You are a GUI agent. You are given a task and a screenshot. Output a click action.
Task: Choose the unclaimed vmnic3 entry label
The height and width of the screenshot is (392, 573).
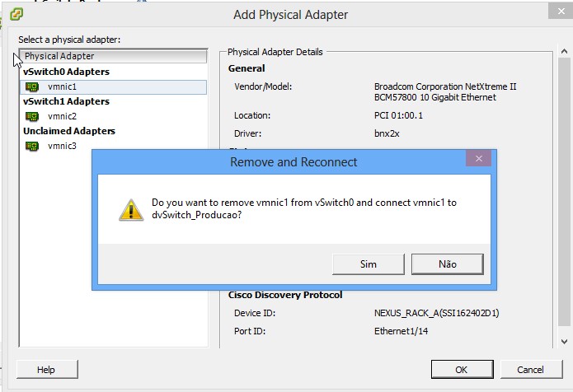click(63, 146)
